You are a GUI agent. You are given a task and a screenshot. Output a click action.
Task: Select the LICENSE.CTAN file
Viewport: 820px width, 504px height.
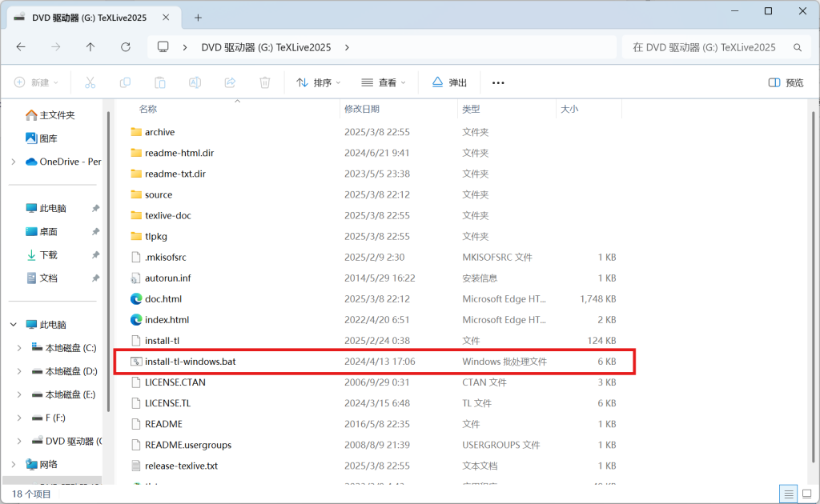pyautogui.click(x=175, y=382)
